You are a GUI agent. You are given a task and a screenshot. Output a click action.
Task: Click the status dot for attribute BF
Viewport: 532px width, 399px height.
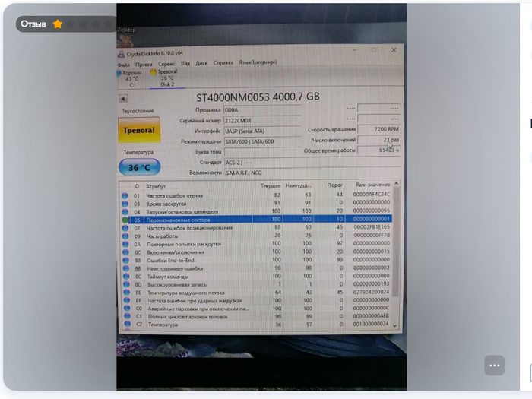tap(127, 301)
